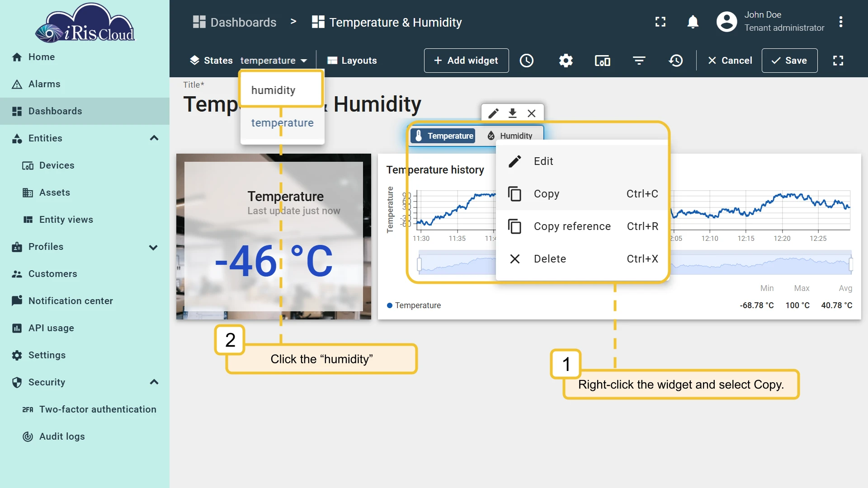Click Cancel to discard edits
868x488 pixels.
[730, 61]
